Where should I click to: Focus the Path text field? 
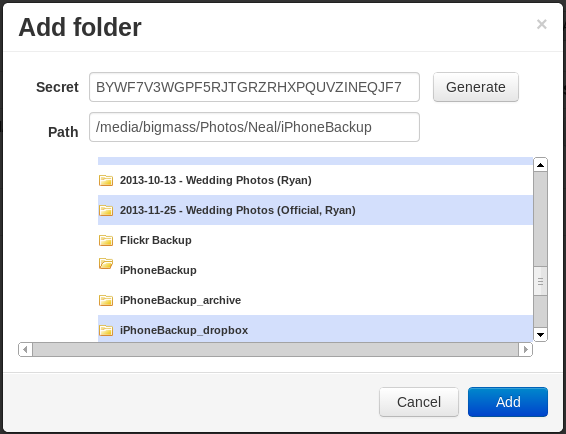[x=254, y=127]
